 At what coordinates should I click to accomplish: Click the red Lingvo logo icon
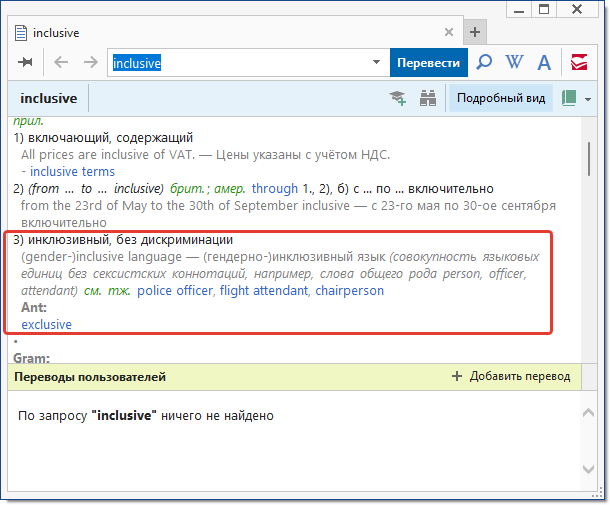coord(579,63)
